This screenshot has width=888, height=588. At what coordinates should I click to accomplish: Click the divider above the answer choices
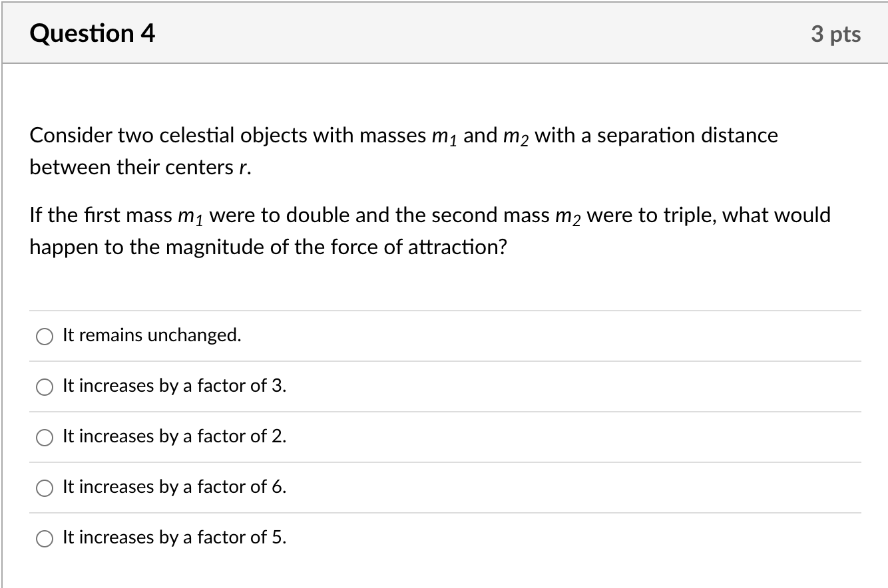pyautogui.click(x=444, y=310)
